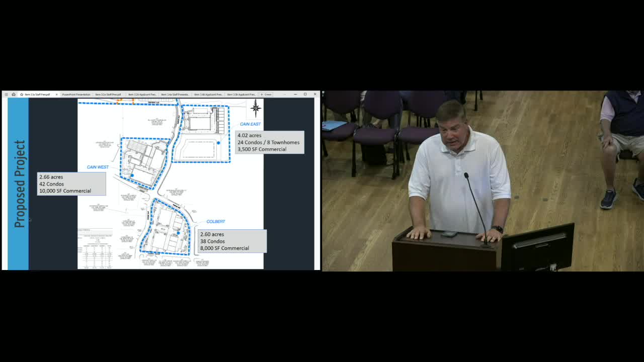The width and height of the screenshot is (644, 362).
Task: Close the PDF viewer window
Action: [315, 95]
